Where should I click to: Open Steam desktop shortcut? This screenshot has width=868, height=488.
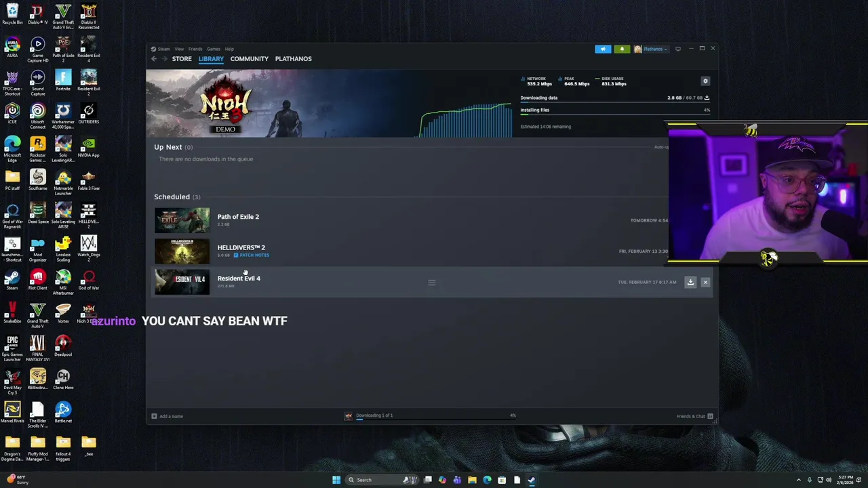(12, 281)
